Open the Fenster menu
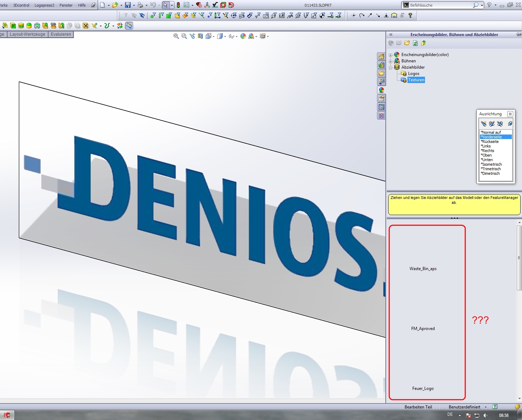 (x=66, y=5)
